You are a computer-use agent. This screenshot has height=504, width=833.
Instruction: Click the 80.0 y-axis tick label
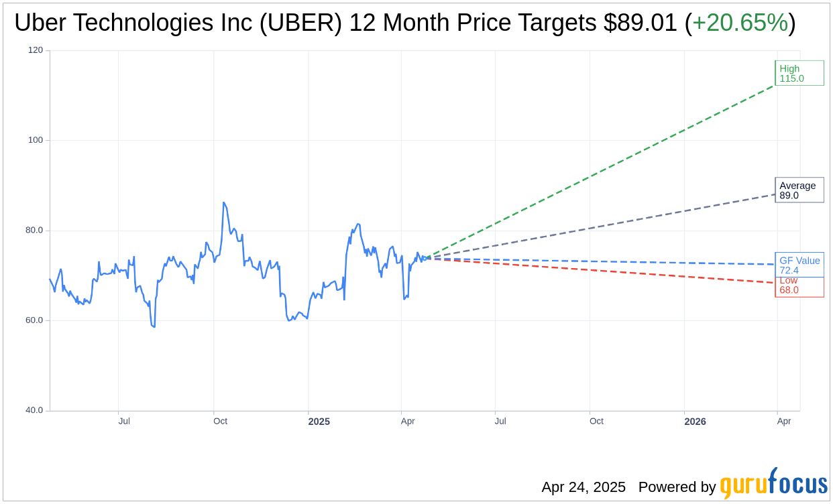(x=34, y=230)
